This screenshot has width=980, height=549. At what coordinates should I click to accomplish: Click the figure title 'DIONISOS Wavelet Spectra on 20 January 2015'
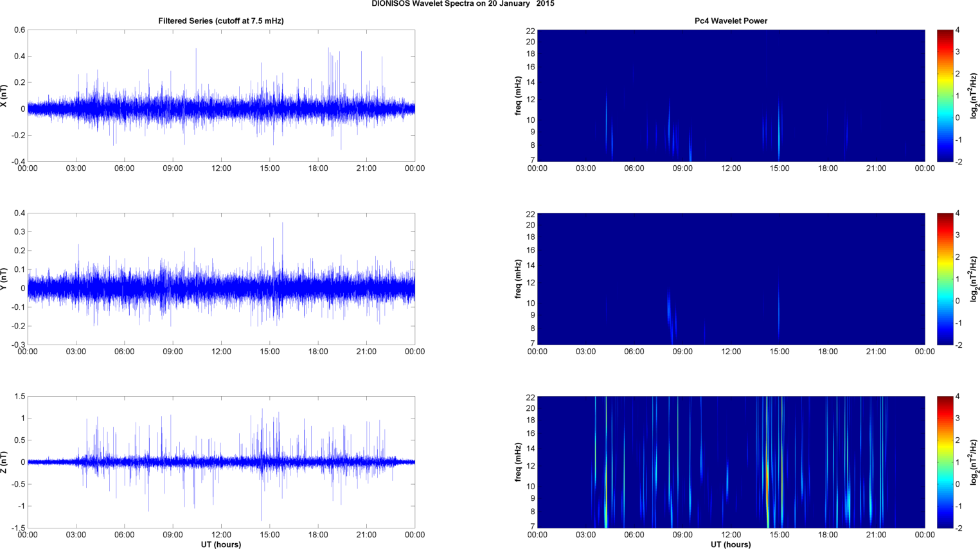463,4
